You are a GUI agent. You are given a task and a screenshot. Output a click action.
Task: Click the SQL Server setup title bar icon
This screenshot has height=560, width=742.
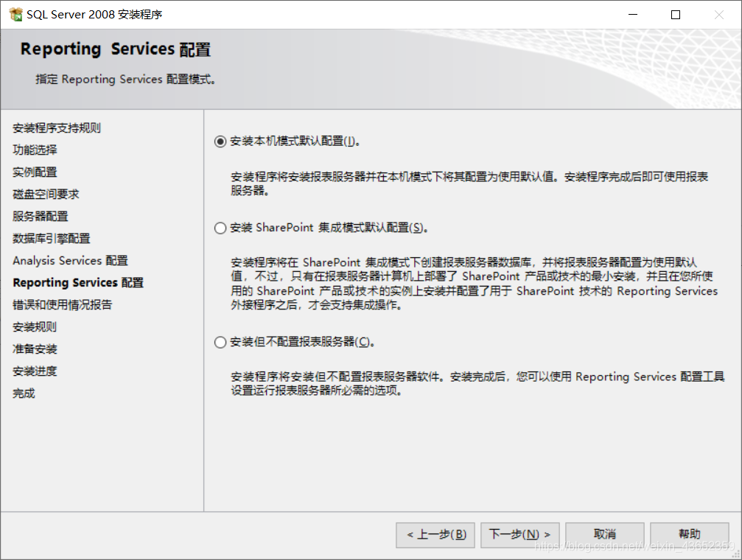[x=15, y=15]
